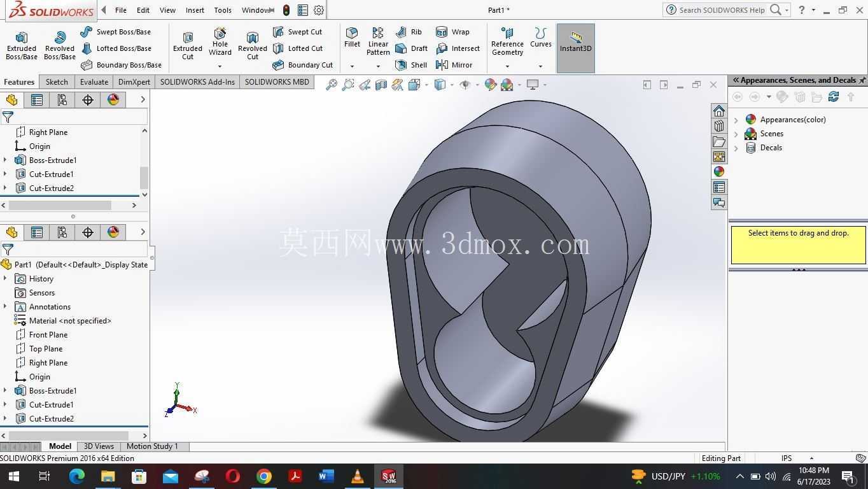Choose Swept Boss/Base feature

point(115,32)
